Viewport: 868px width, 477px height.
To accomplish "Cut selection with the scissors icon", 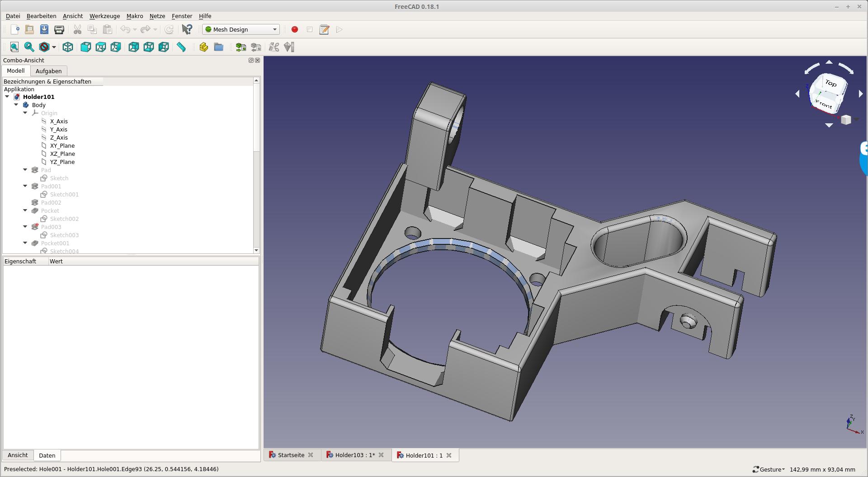I will pos(77,29).
